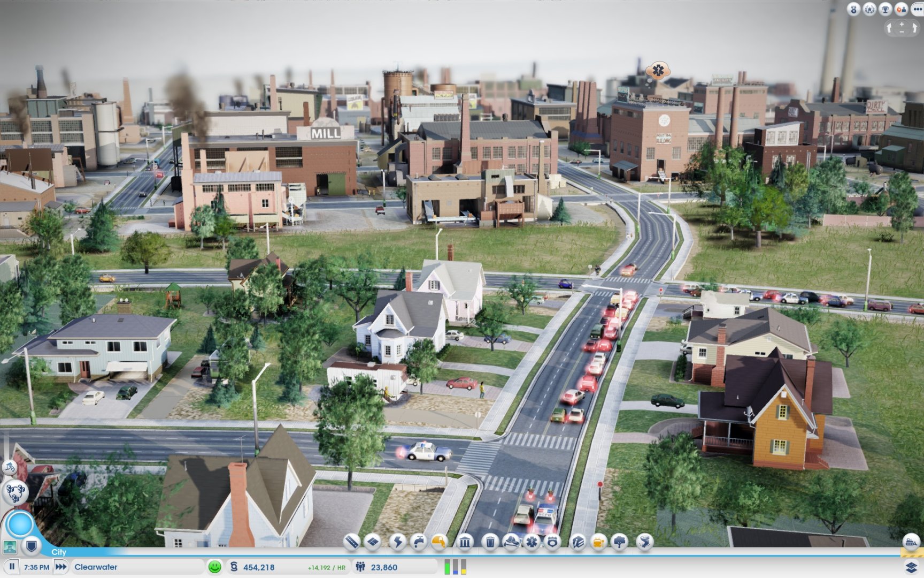Open the Region view cubes icon
924x578 pixels.
coord(14,492)
